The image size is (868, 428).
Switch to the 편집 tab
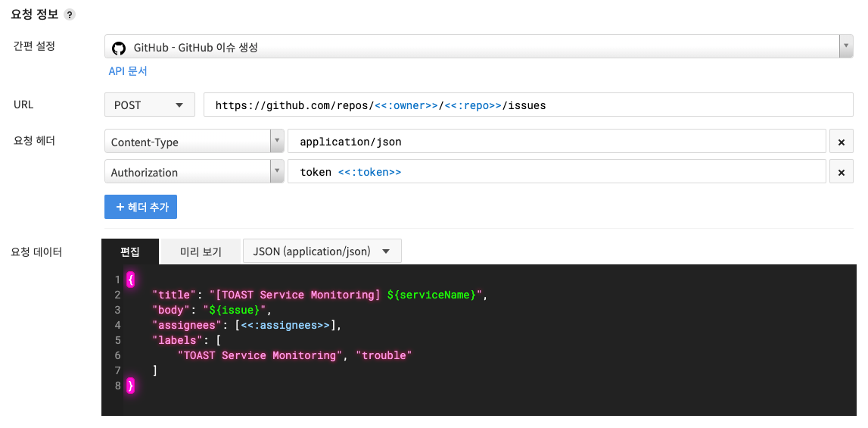130,251
